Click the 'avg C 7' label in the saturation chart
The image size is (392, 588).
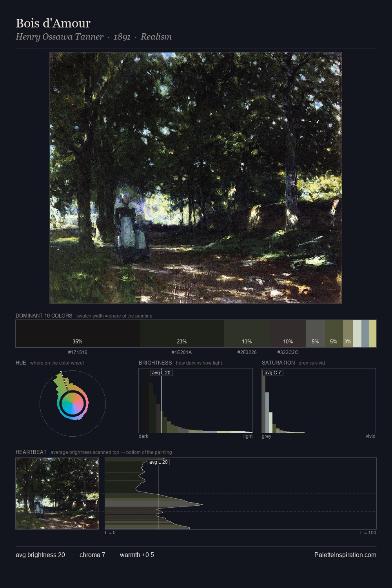(272, 373)
